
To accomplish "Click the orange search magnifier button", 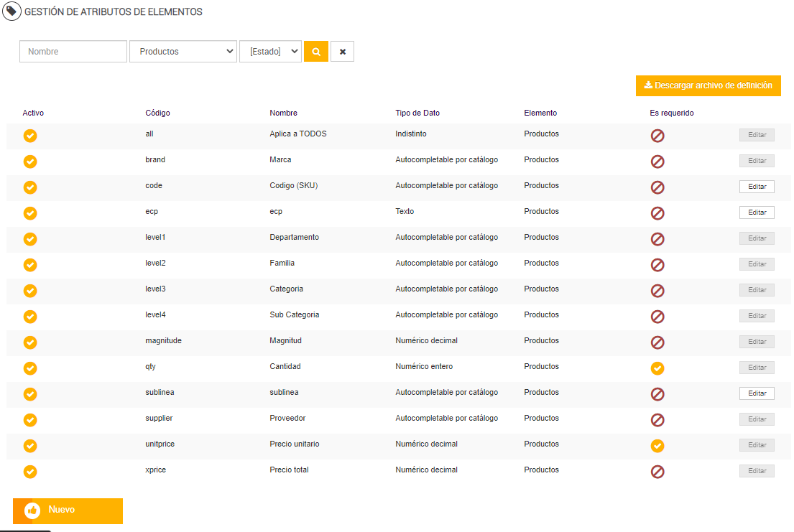I will (x=316, y=52).
